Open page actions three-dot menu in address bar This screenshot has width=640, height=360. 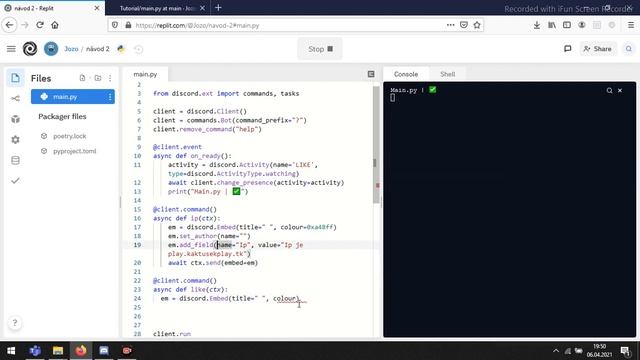coord(450,25)
